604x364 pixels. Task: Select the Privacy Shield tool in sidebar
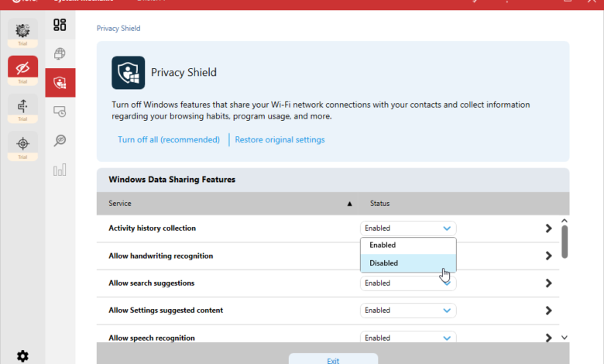(x=60, y=82)
